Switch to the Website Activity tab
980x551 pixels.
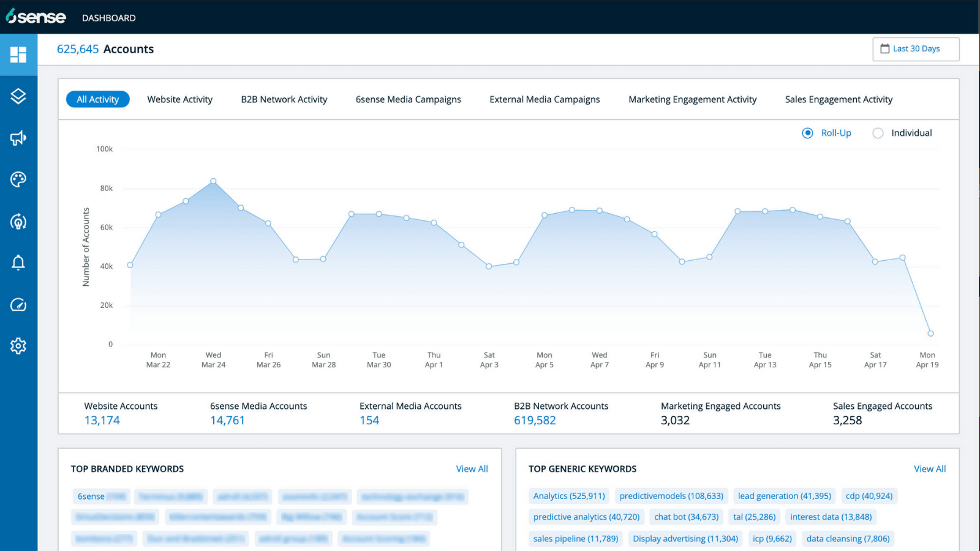180,99
